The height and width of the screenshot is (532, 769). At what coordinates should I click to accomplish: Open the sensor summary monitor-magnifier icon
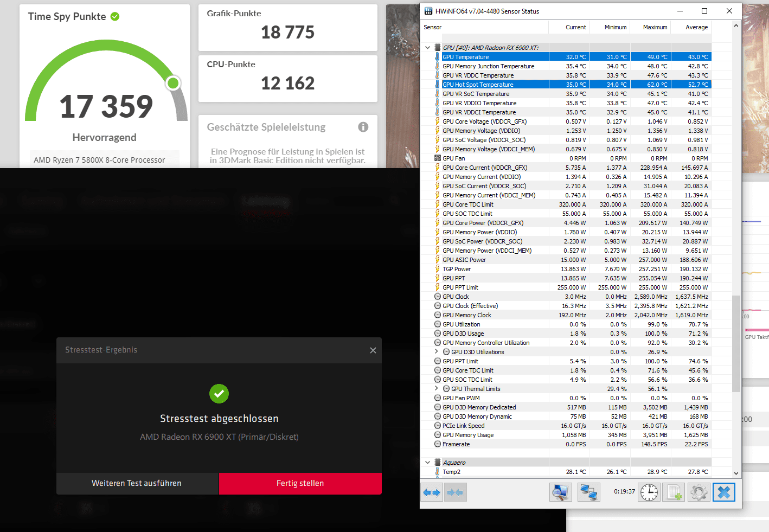pos(561,492)
